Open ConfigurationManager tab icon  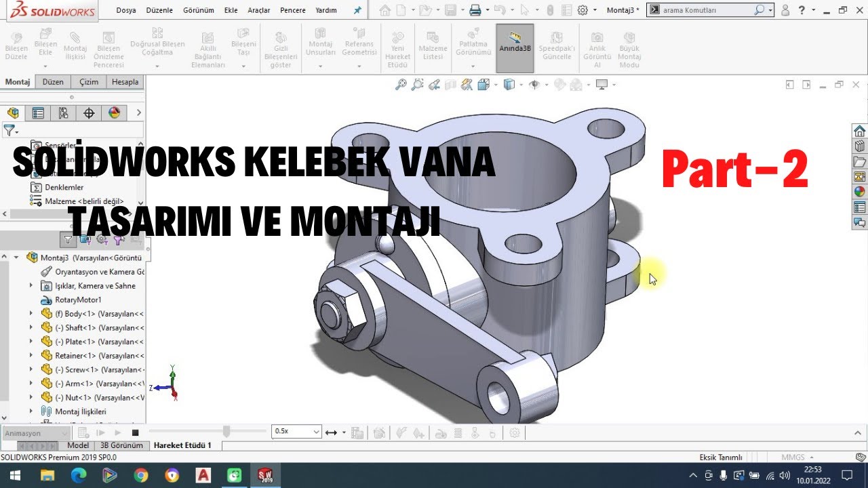[63, 113]
